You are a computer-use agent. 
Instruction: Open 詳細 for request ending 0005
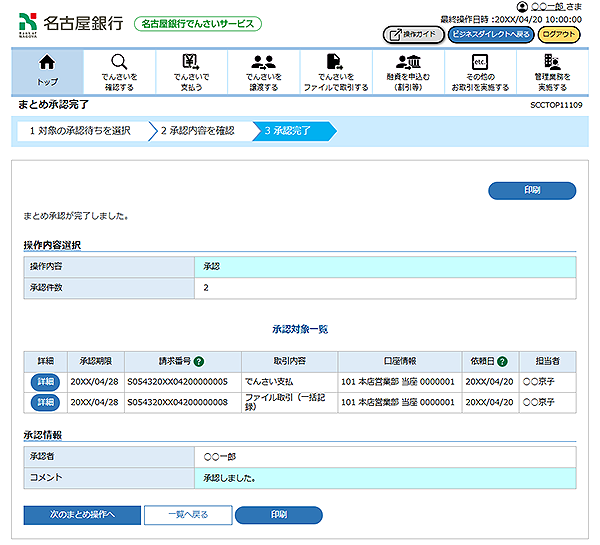click(x=45, y=381)
